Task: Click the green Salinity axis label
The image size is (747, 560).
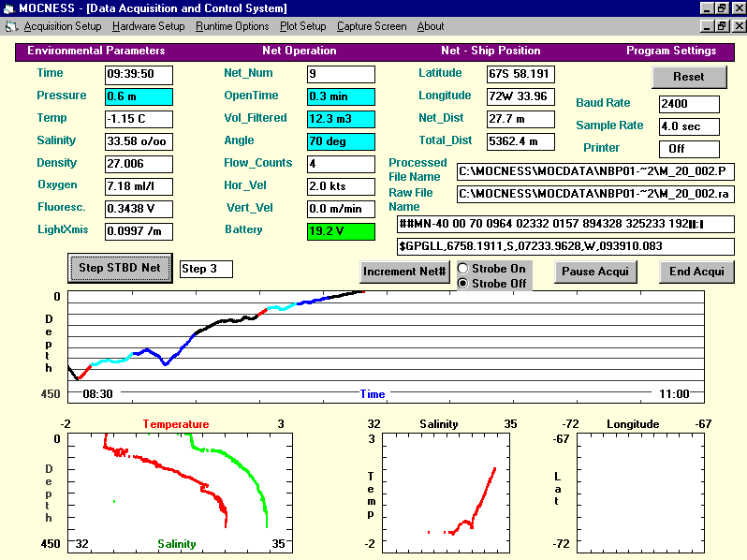Action: [177, 544]
